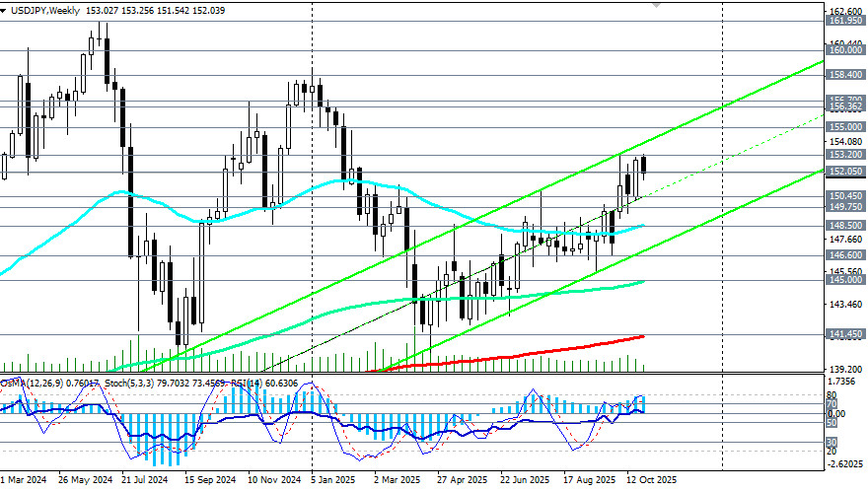868x491 pixels.
Task: Select the 146.600 price level label
Action: tap(844, 254)
